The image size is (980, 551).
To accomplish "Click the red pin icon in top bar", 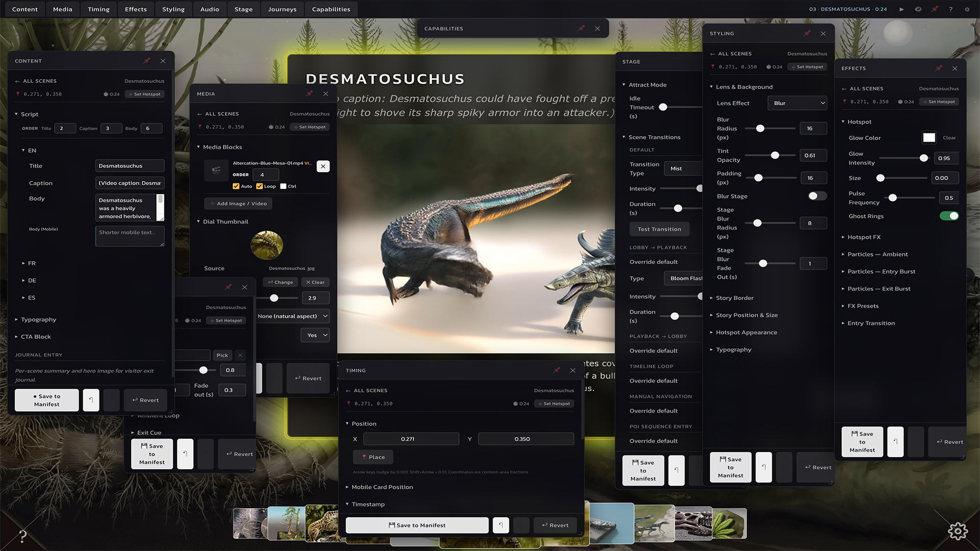I will click(935, 9).
